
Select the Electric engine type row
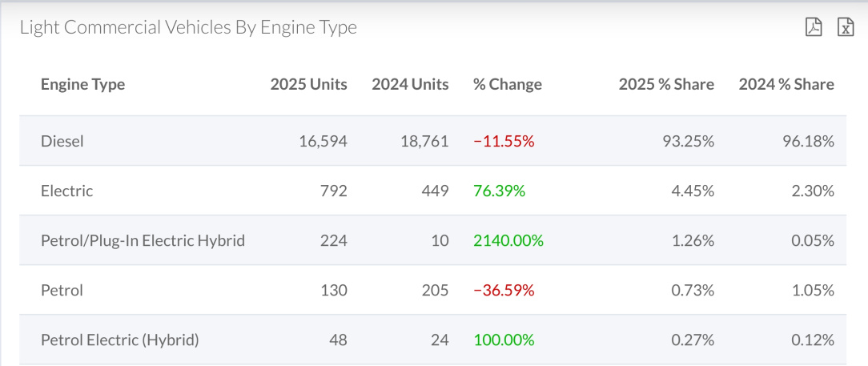tap(433, 191)
